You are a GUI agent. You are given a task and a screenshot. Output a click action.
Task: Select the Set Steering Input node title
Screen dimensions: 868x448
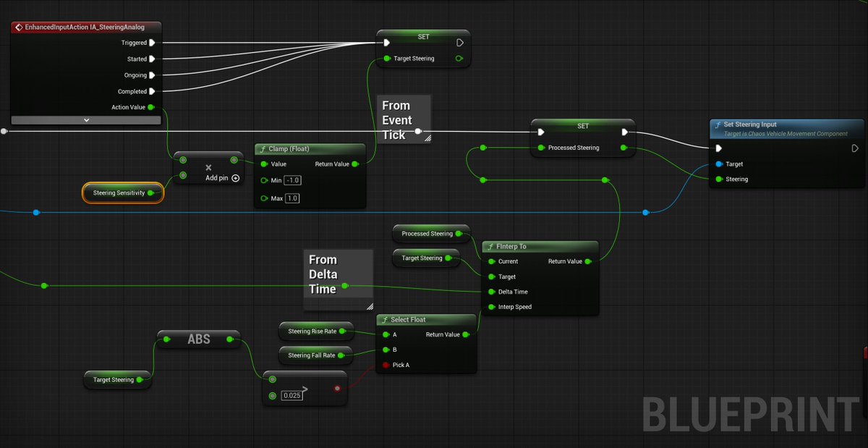(x=750, y=124)
